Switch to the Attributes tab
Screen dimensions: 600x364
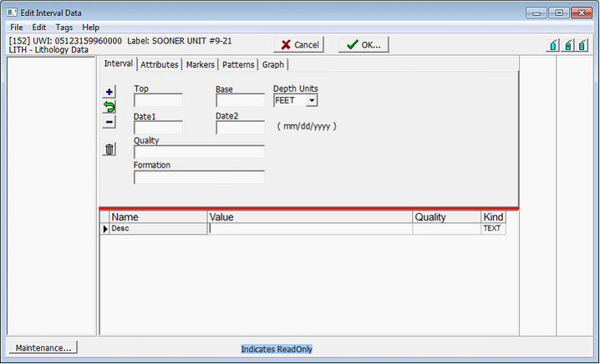[x=159, y=64]
